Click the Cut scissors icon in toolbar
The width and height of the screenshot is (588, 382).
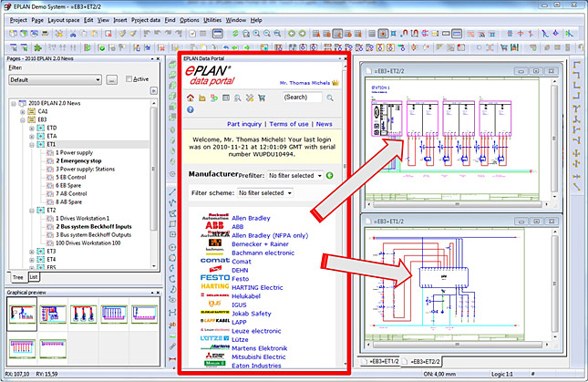(73, 34)
